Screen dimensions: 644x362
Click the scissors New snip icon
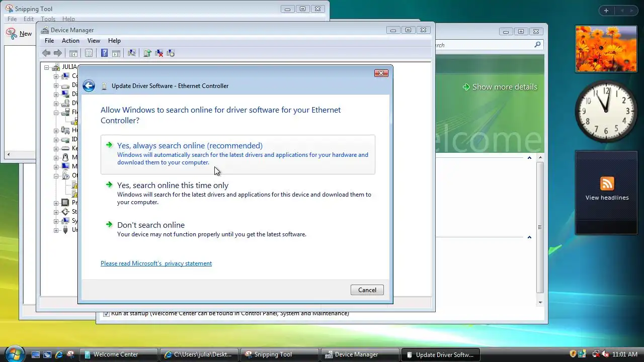tap(11, 33)
